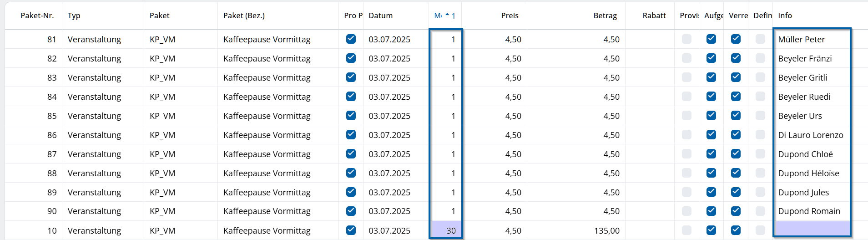Sort the table by Preis header
The image size is (868, 240).
[x=510, y=15]
